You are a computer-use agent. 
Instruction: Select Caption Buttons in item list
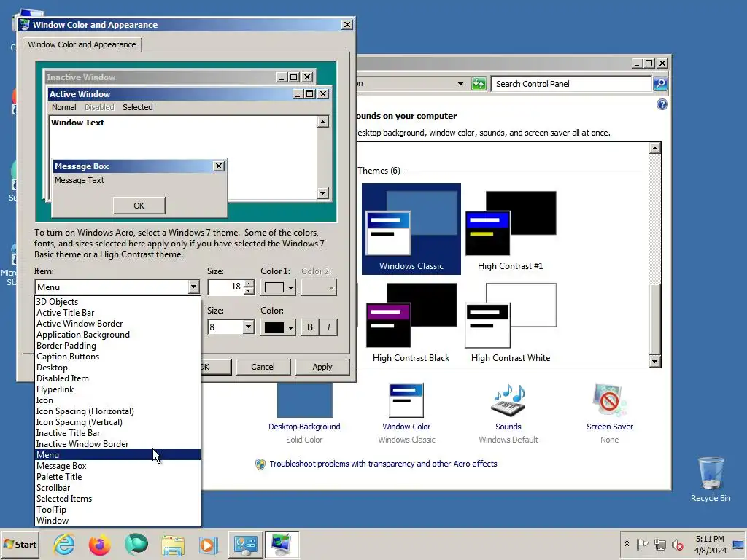[x=117, y=357]
